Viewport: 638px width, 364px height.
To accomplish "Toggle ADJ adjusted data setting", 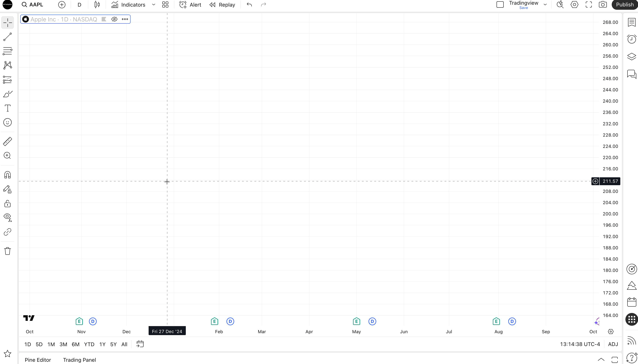I will point(613,344).
